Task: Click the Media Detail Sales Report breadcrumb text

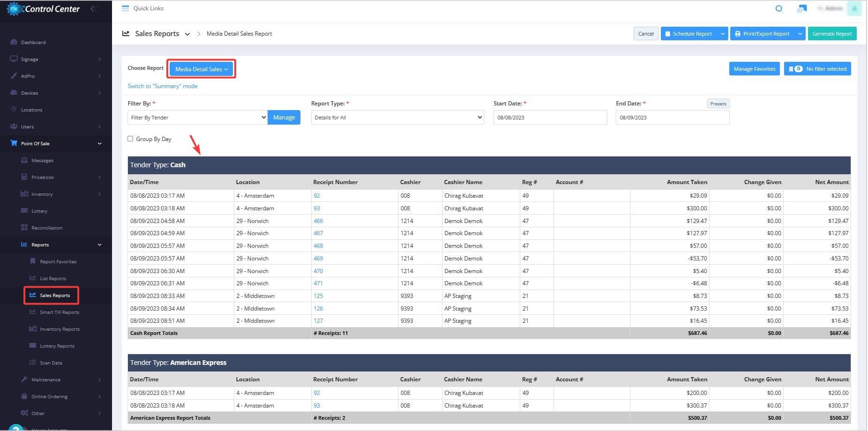Action: tap(239, 34)
